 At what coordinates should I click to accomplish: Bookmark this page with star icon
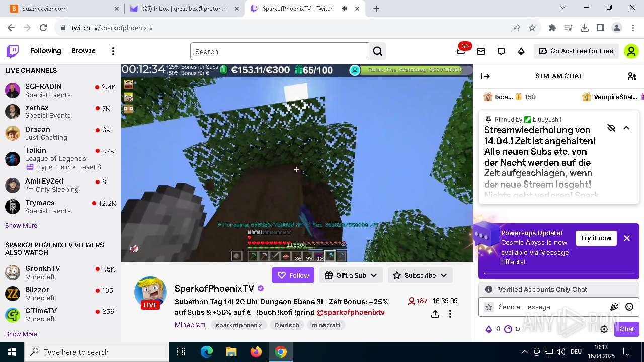tap(532, 28)
